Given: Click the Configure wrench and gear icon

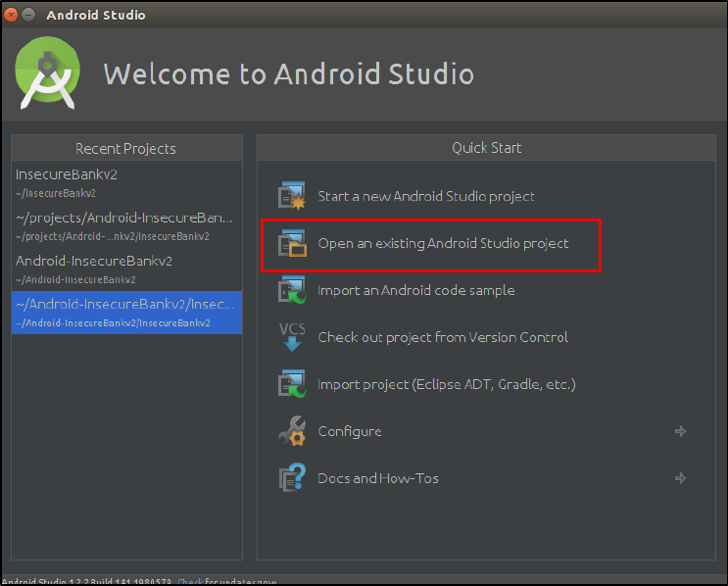Looking at the screenshot, I should pos(292,431).
